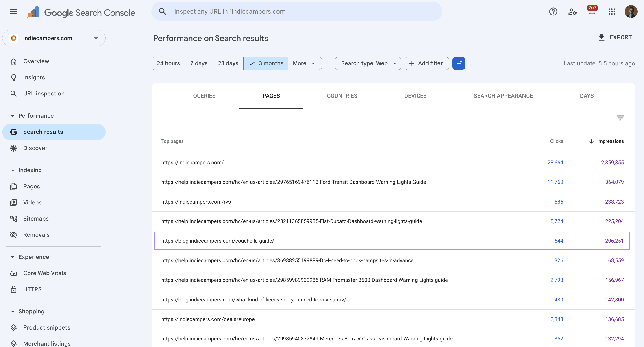Open Merchant listings in the sidebar

tap(47, 344)
